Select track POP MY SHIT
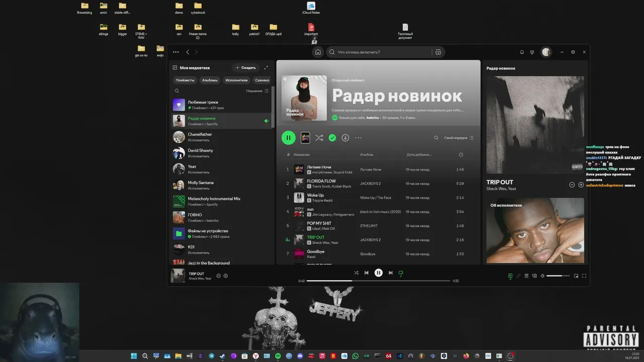The height and width of the screenshot is (362, 644). 378,226
